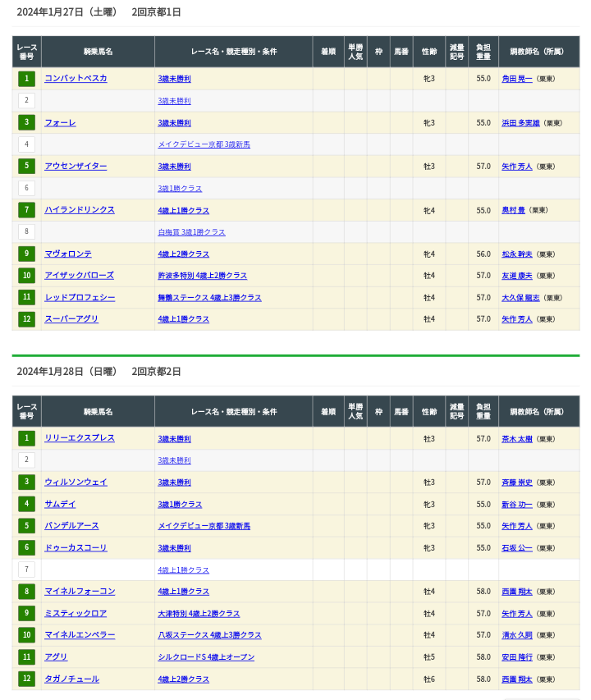
Task: Open 3歳未勝利 race link in コンバットベスカ row
Action: [x=174, y=79]
